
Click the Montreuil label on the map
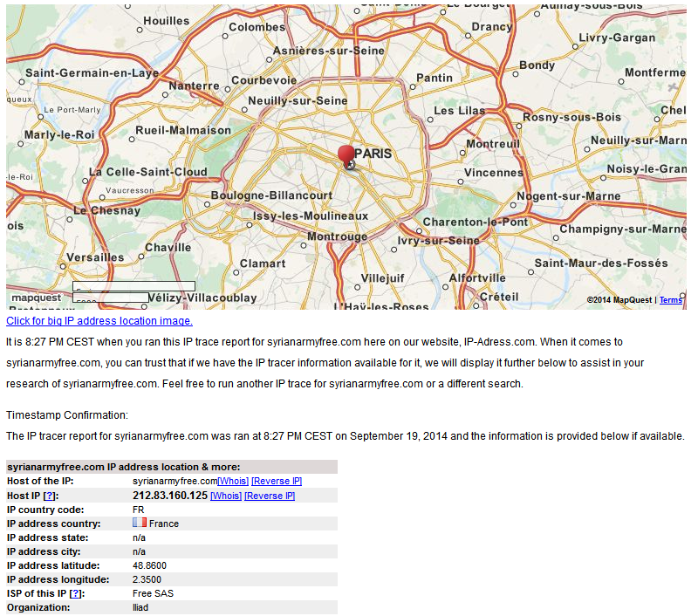coord(493,144)
